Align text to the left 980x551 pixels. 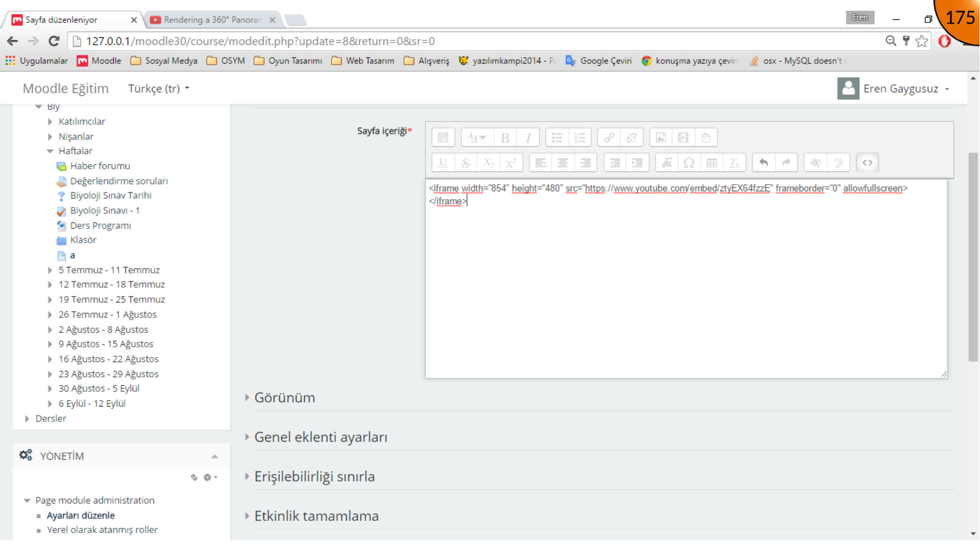[x=540, y=163]
